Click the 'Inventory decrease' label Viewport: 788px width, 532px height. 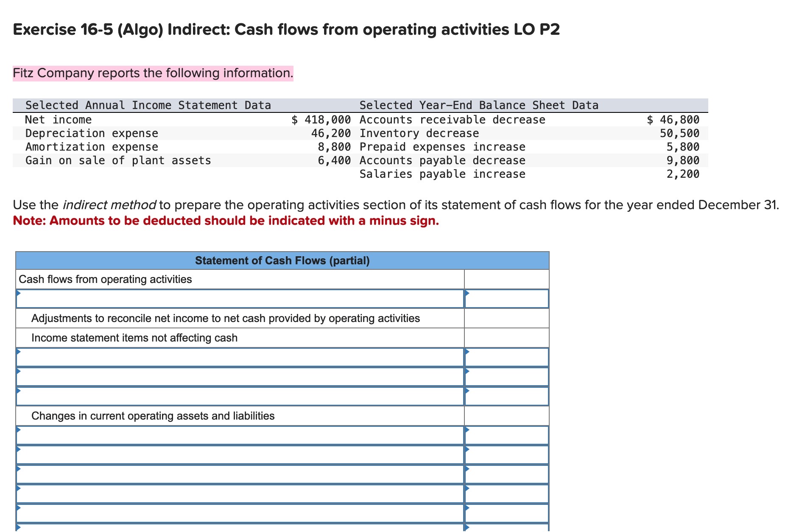point(419,133)
